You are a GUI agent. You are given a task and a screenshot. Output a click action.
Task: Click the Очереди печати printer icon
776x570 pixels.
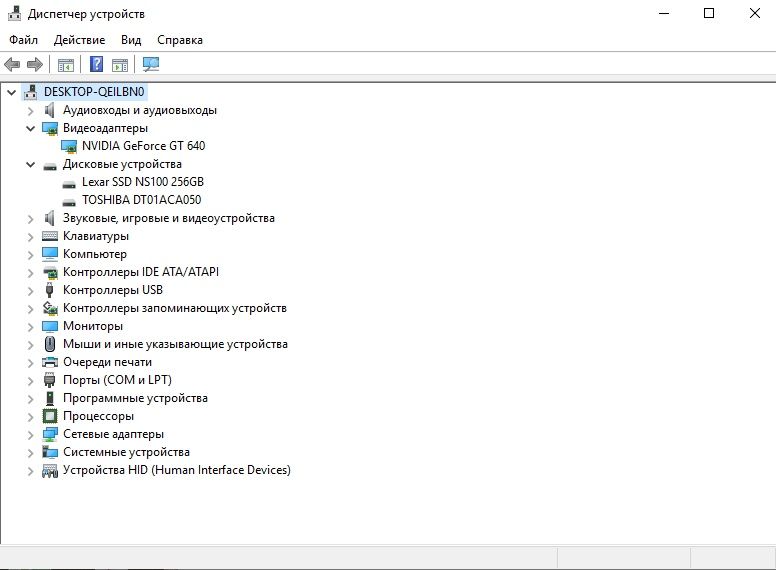[50, 362]
